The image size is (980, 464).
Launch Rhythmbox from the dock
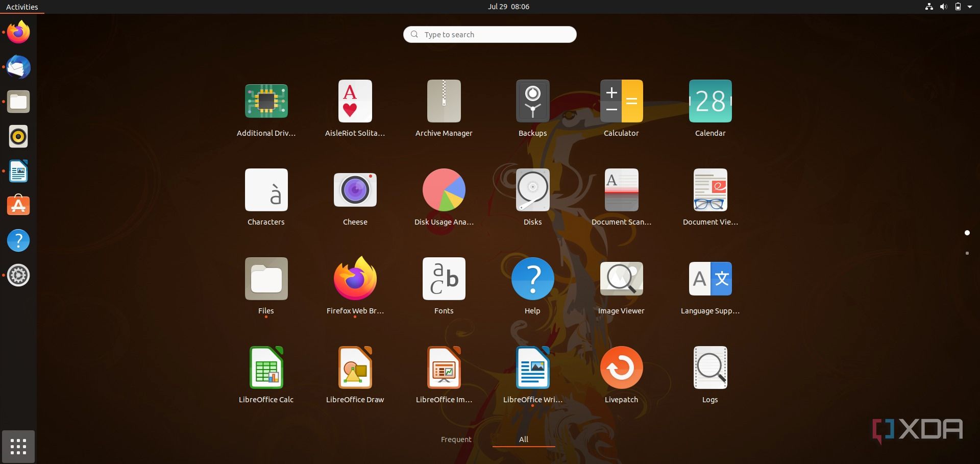18,136
